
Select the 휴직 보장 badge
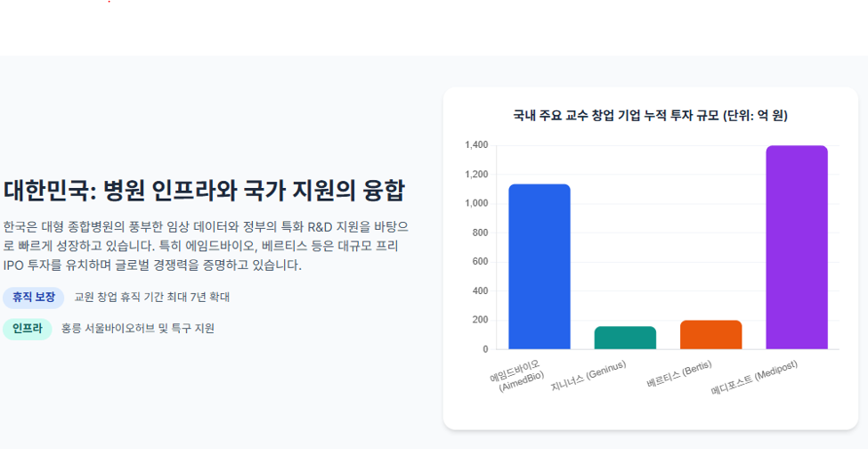tap(34, 298)
